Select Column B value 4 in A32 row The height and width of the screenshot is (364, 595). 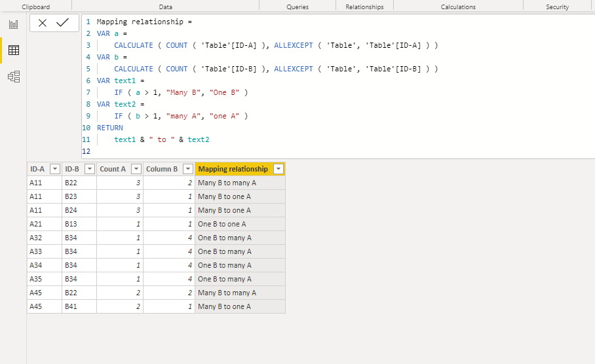pos(169,238)
